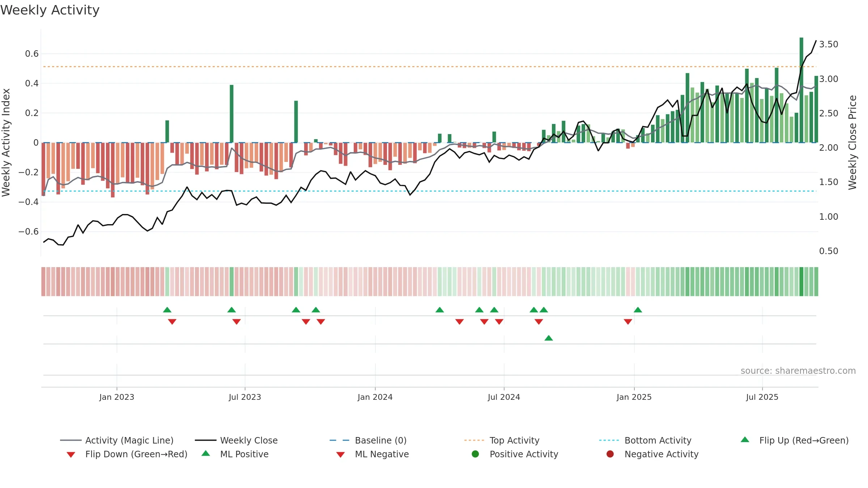Viewport: 868px width, 488px height.
Task: Click the Jul 2024 x-axis label
Action: (x=504, y=397)
